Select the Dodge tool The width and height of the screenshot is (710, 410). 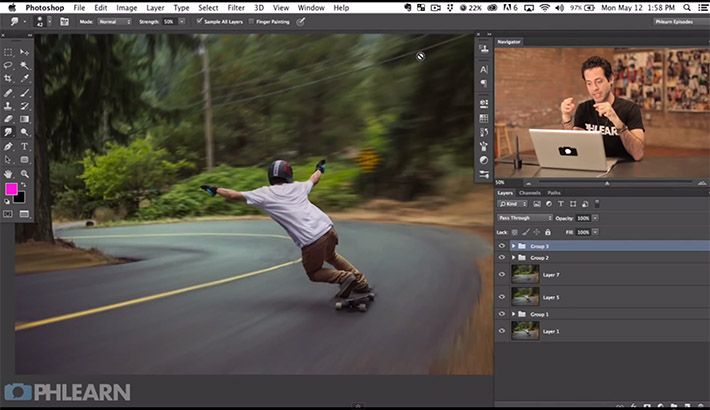tap(24, 132)
